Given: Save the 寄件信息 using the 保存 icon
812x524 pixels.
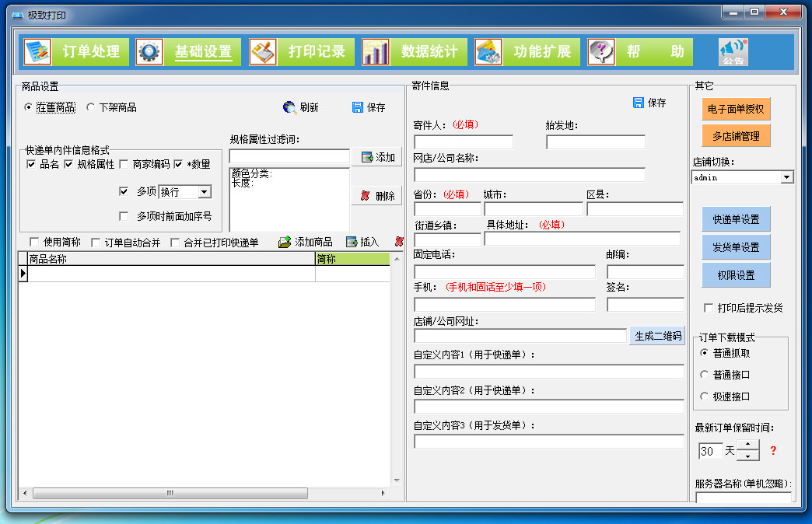Looking at the screenshot, I should click(648, 102).
